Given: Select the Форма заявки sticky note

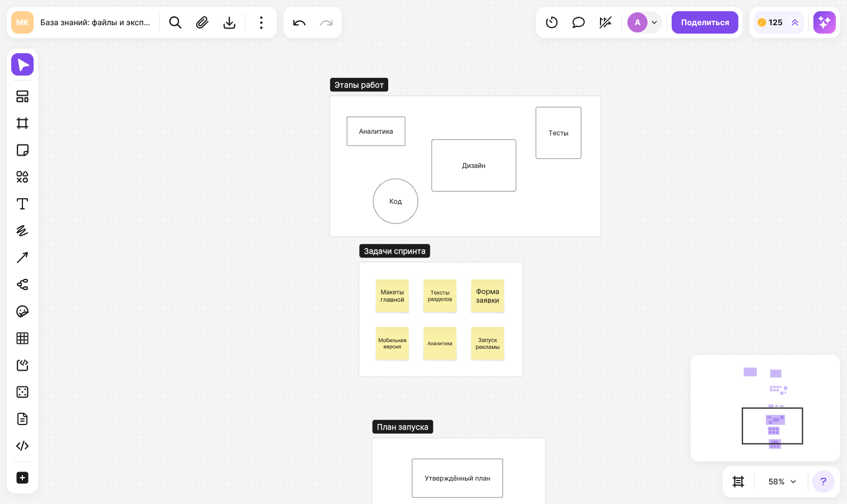Looking at the screenshot, I should coord(487,296).
